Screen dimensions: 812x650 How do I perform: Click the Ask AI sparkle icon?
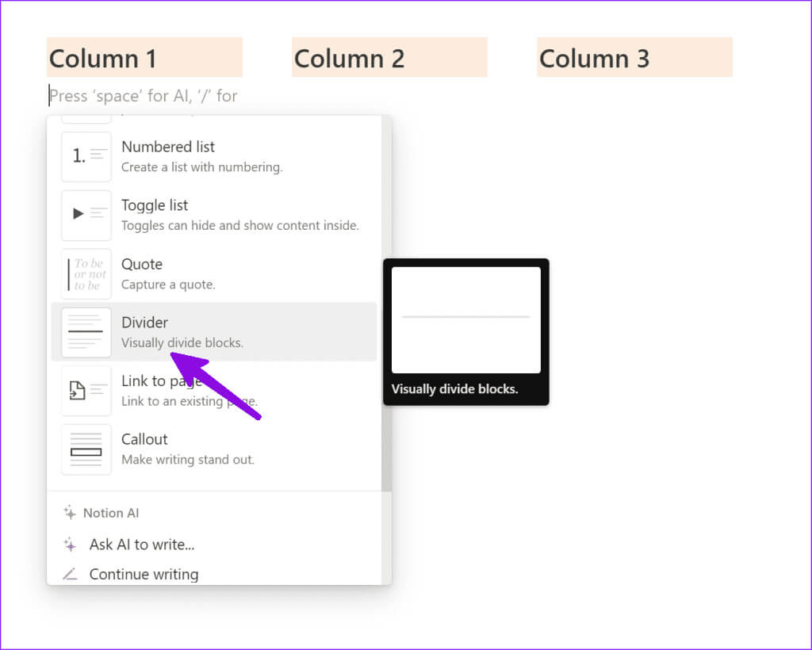(x=70, y=545)
